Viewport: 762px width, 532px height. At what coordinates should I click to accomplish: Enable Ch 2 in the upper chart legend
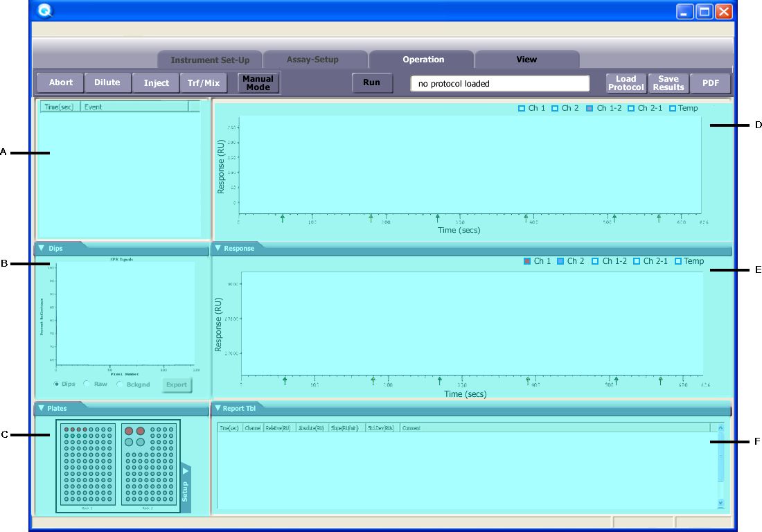[x=554, y=108]
